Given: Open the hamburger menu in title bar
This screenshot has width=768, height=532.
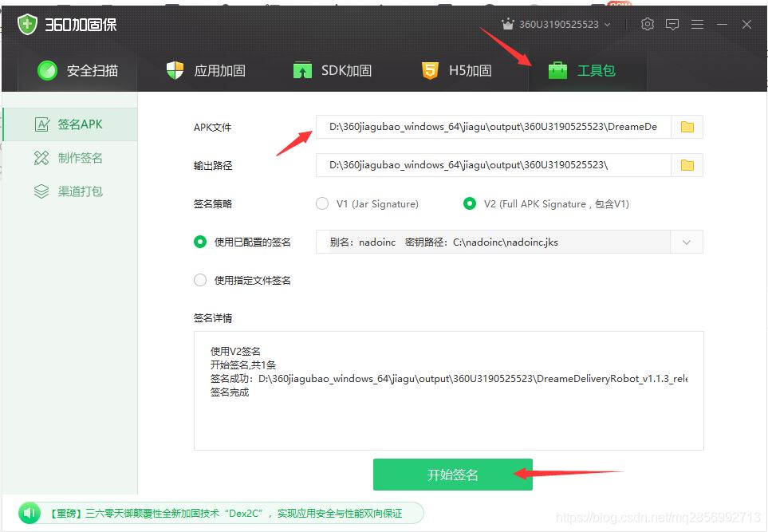Looking at the screenshot, I should tap(697, 24).
